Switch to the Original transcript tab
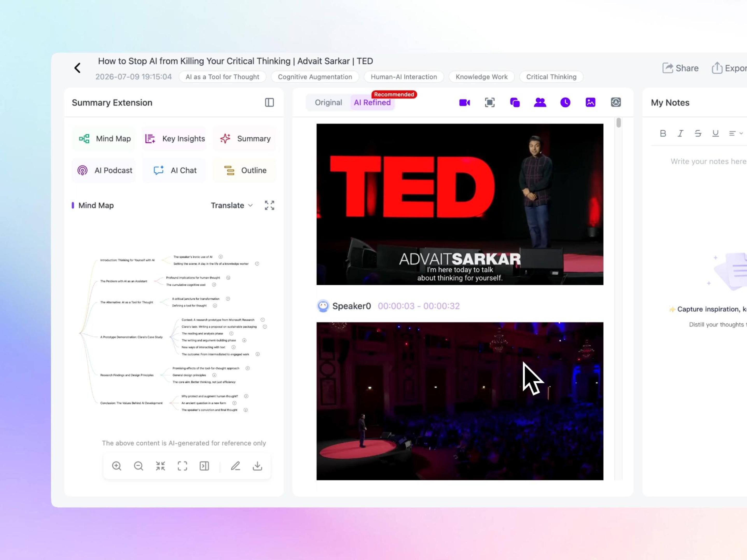This screenshot has height=560, width=747. [x=328, y=102]
